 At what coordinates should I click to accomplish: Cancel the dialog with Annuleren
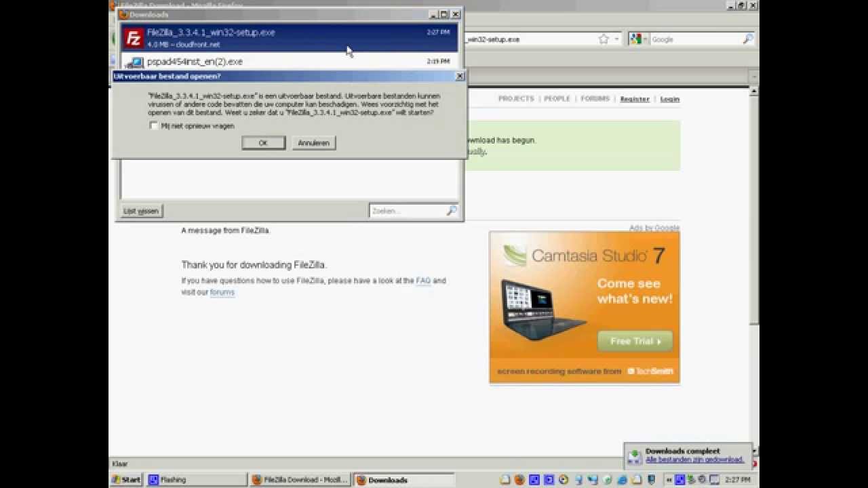pyautogui.click(x=313, y=143)
